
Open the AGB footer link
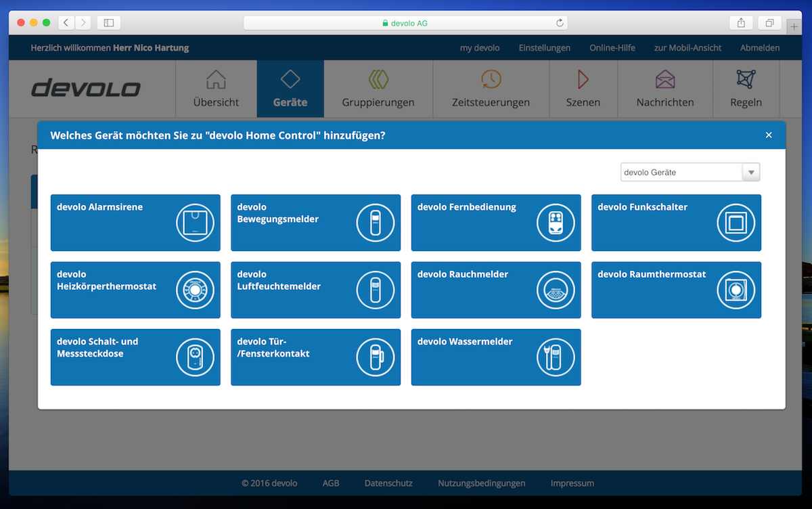[x=331, y=483]
